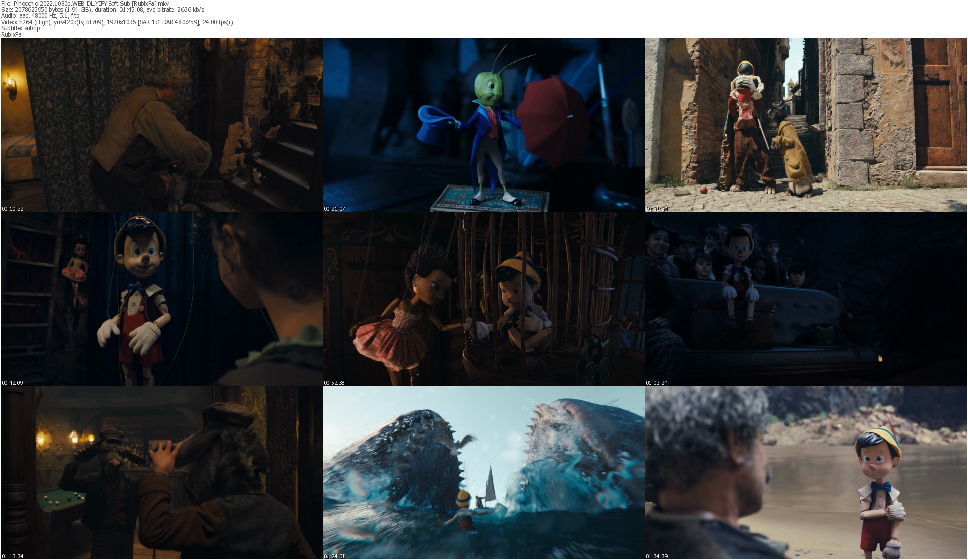The height and width of the screenshot is (560, 968).
Task: Open the thumbnail of Pinocchio on strings
Action: point(161,299)
